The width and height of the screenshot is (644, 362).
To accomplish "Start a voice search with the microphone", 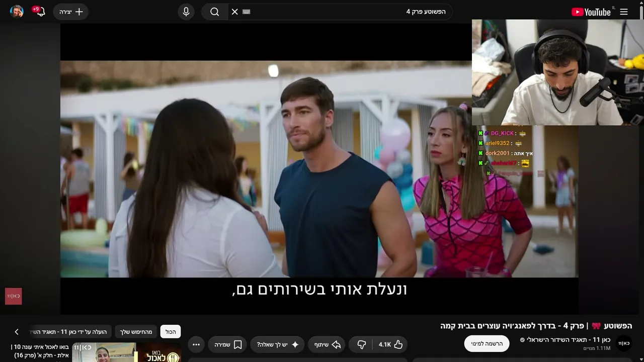I will coord(186,12).
